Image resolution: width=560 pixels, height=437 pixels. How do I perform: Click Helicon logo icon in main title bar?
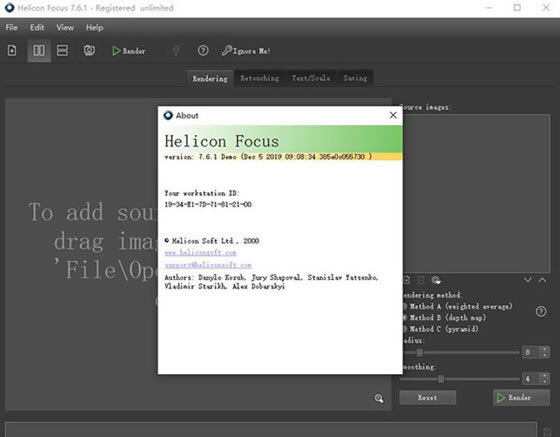[9, 7]
